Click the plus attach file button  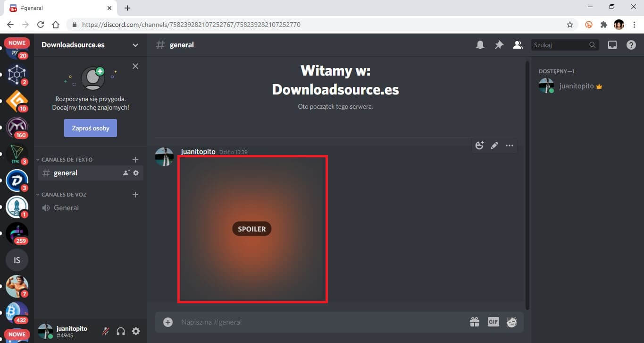[168, 322]
